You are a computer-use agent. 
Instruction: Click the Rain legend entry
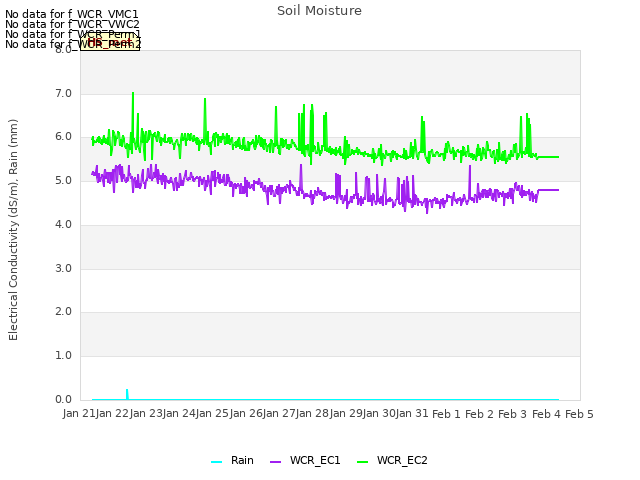point(232,460)
